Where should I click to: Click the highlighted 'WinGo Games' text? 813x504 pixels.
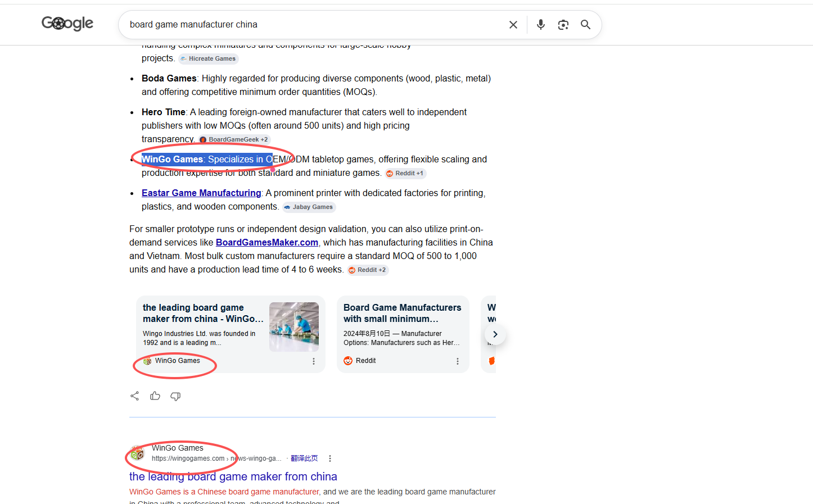tap(172, 159)
